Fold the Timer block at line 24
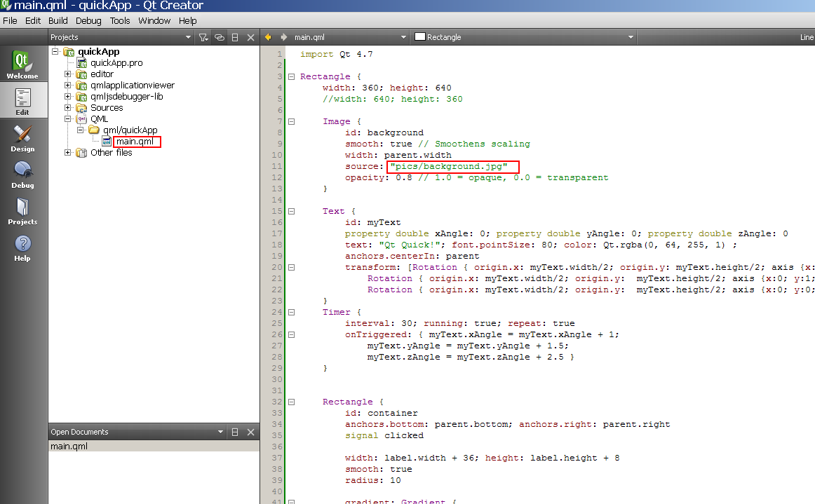Image resolution: width=815 pixels, height=504 pixels. 292,312
